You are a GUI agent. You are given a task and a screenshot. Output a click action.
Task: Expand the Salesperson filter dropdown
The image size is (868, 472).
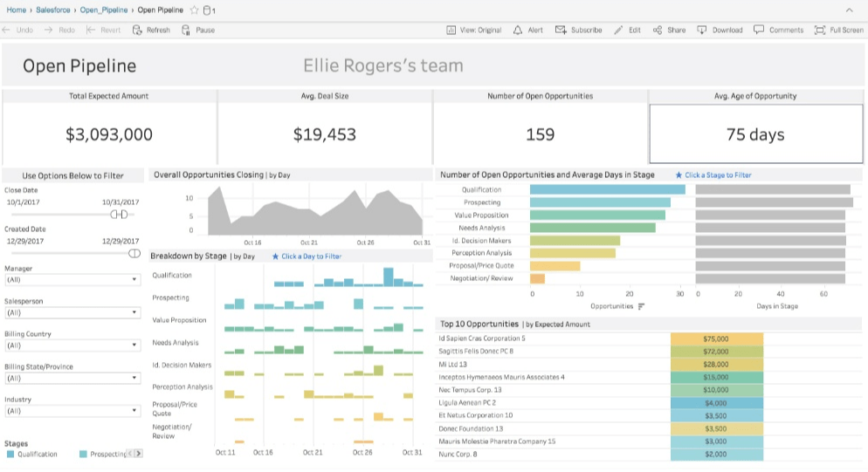[x=72, y=312]
